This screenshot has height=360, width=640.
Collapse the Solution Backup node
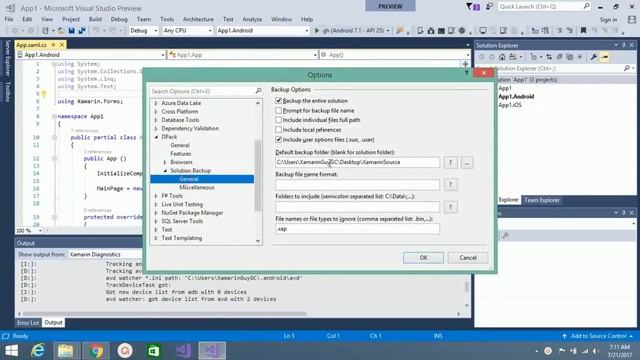(165, 171)
